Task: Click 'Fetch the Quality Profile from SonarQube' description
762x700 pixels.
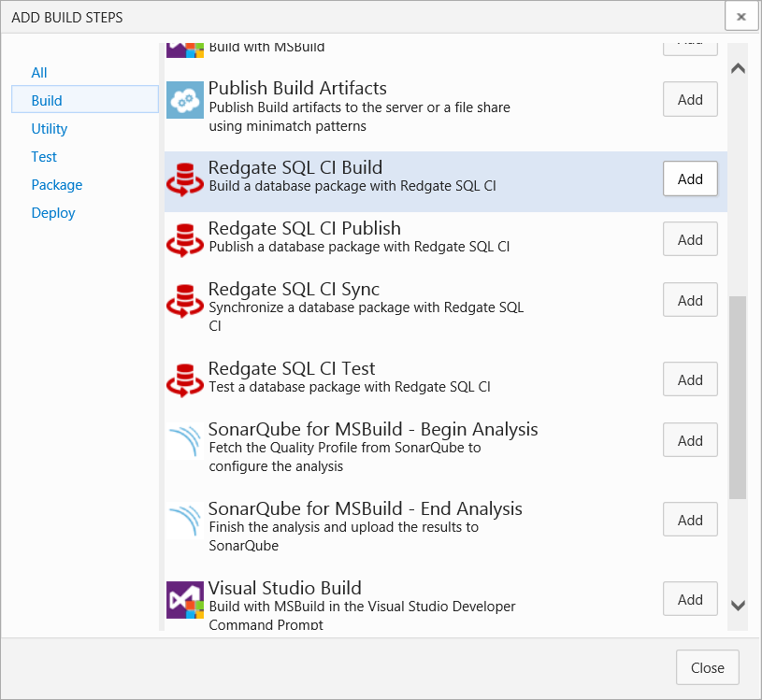Action: pos(345,457)
